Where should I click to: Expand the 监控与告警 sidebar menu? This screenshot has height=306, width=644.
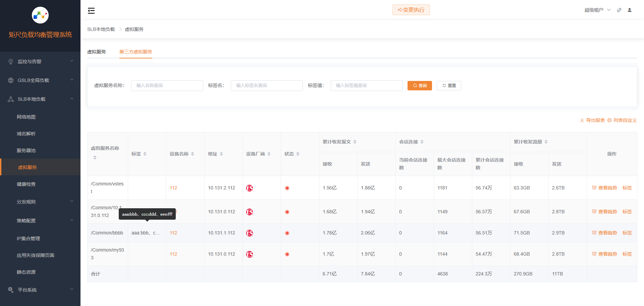[40, 61]
